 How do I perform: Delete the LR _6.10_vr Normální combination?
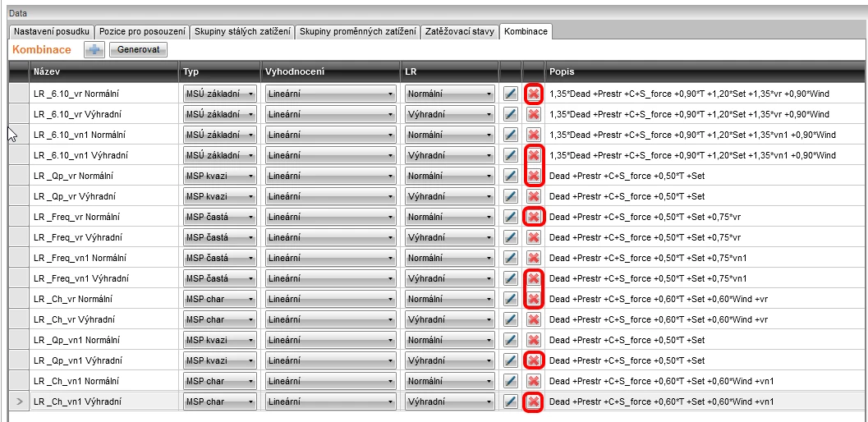[534, 94]
